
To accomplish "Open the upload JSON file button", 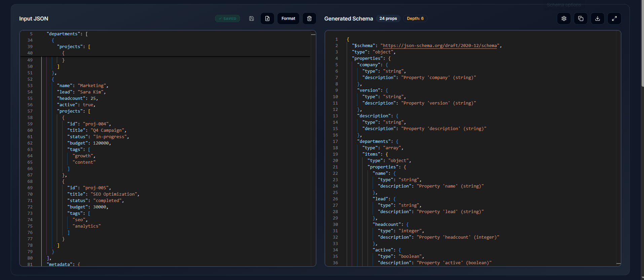I will point(267,18).
